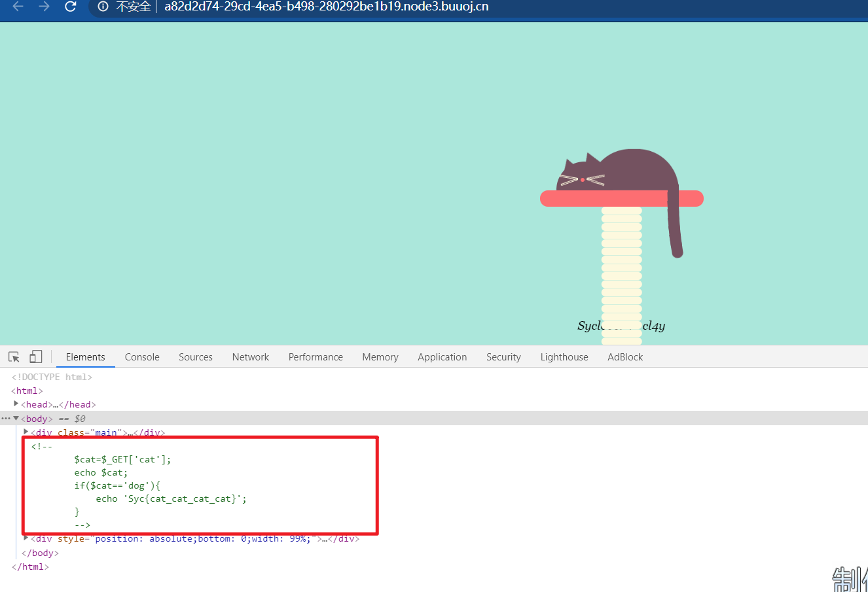The height and width of the screenshot is (592, 868).
Task: Click the if($cat=='dog'){ line
Action: (117, 485)
